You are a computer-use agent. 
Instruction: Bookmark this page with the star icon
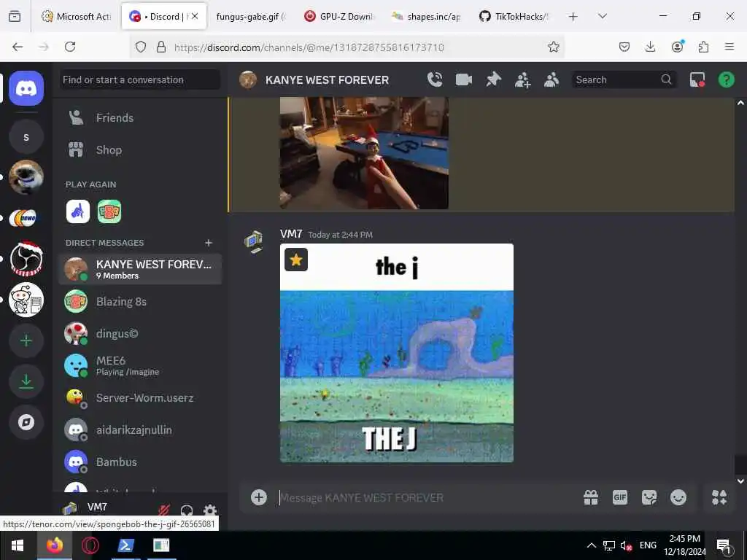point(553,47)
